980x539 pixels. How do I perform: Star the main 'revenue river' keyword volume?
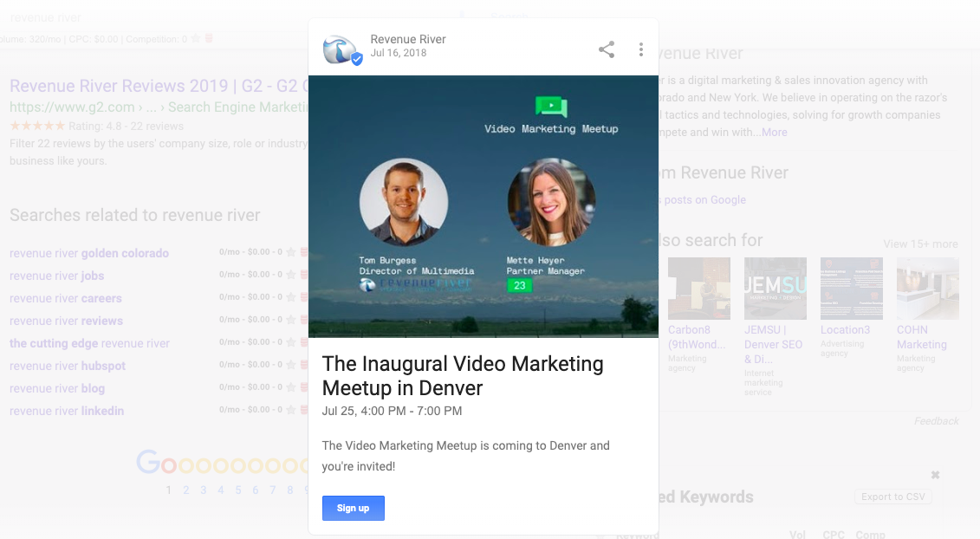coord(196,39)
